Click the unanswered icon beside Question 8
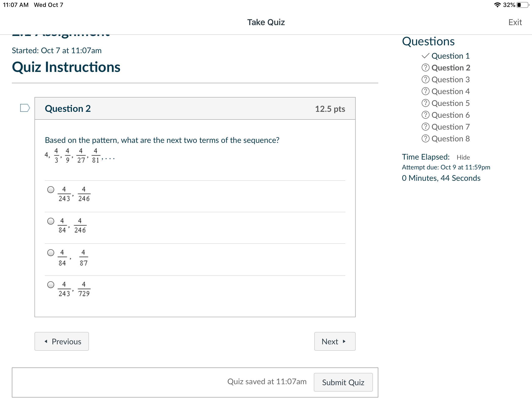The width and height of the screenshot is (532, 399). coord(425,139)
